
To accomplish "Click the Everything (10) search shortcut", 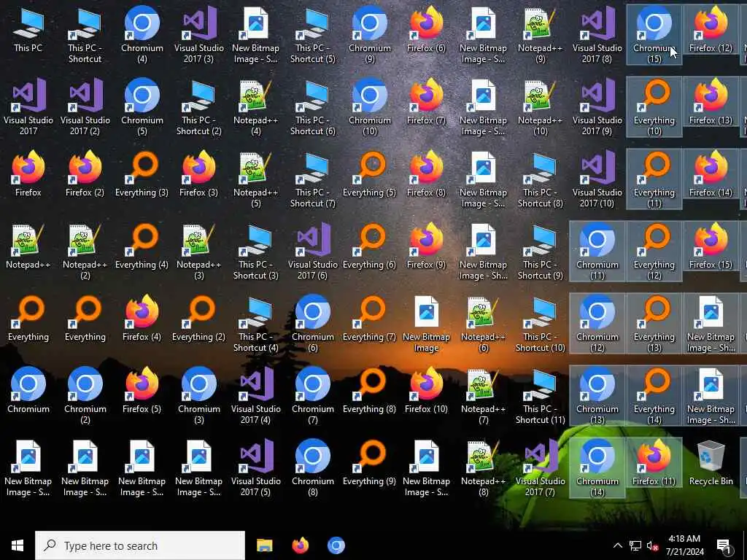I will [654, 108].
